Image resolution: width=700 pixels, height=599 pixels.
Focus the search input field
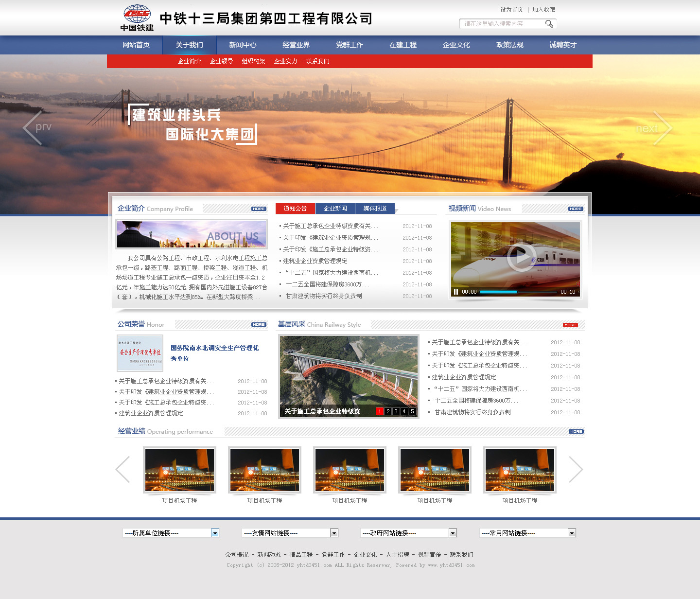click(x=501, y=24)
